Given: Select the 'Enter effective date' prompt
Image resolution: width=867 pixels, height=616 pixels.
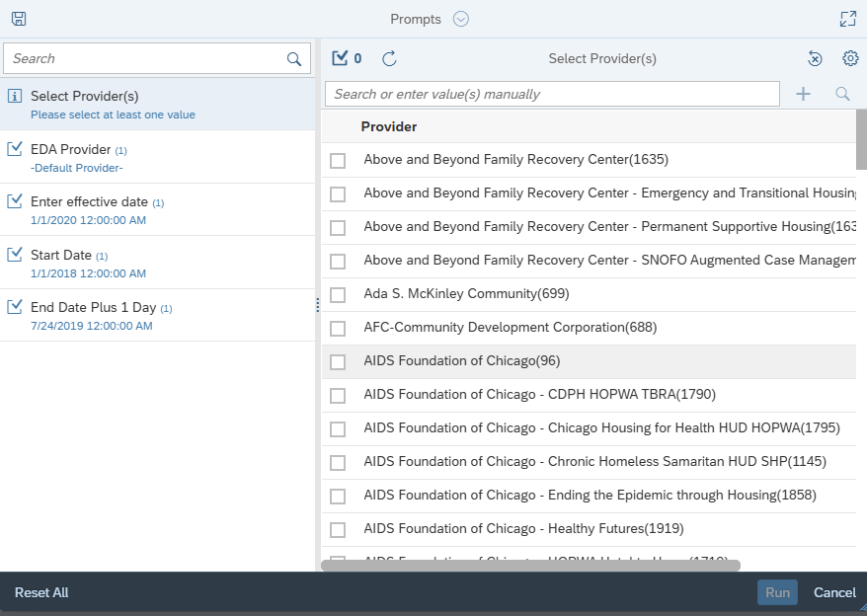Looking at the screenshot, I should (158, 210).
